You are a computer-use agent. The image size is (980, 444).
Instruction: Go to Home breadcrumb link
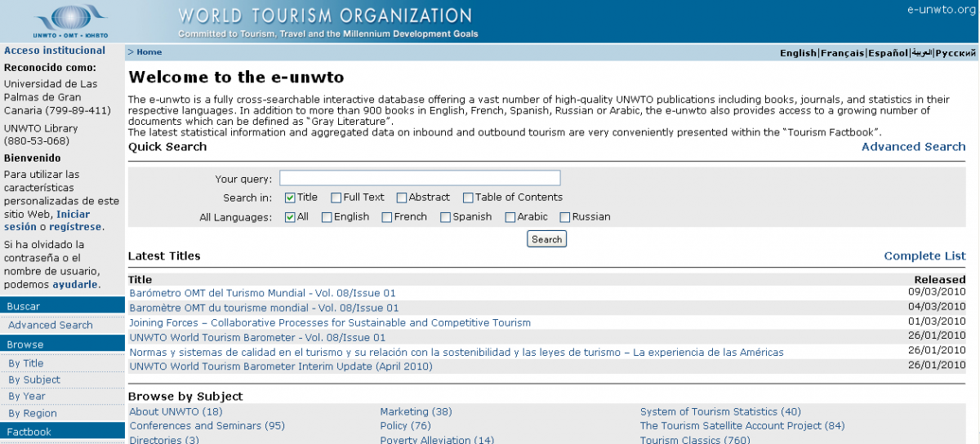pos(149,52)
